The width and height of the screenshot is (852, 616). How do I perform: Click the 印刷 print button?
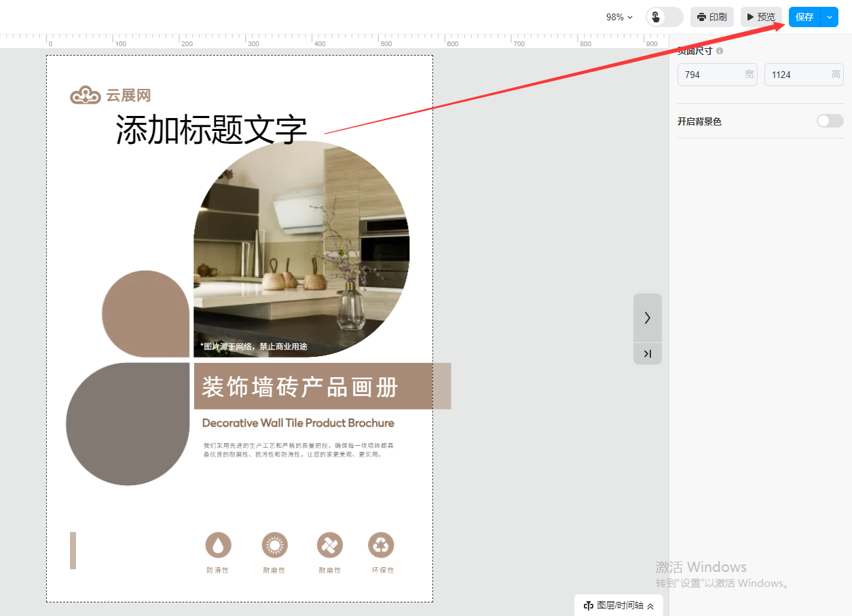711,17
